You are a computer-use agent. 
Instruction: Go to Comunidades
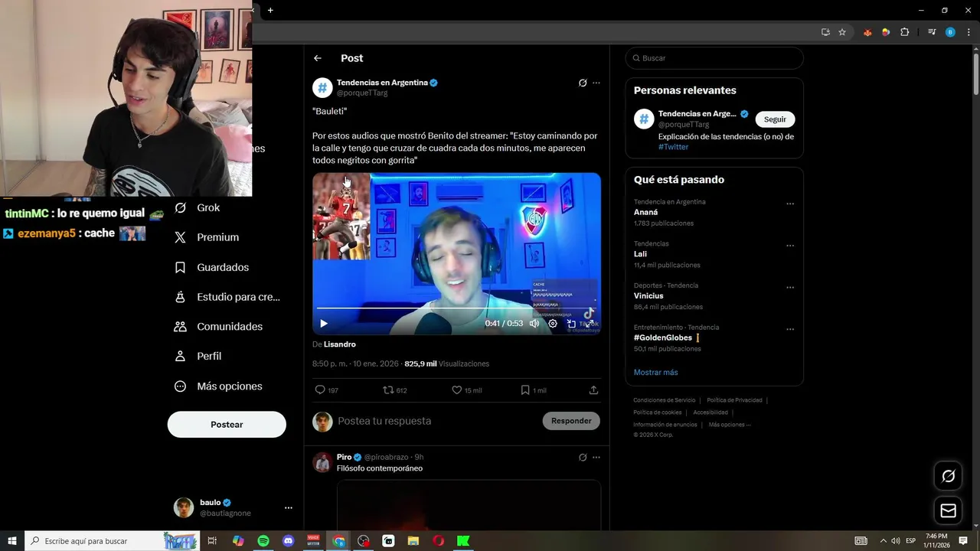218,327
